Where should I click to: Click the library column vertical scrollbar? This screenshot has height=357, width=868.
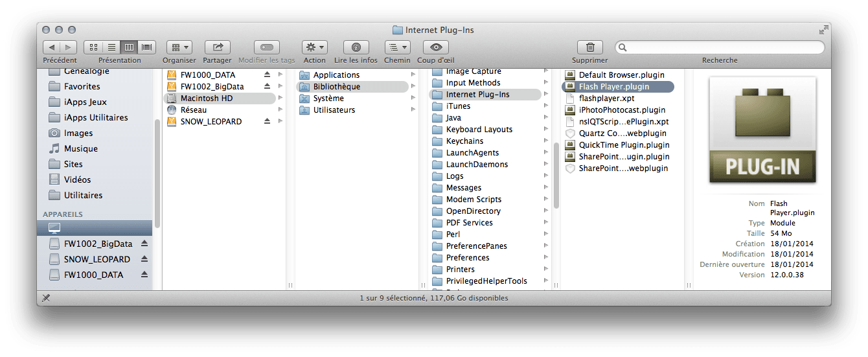click(555, 175)
